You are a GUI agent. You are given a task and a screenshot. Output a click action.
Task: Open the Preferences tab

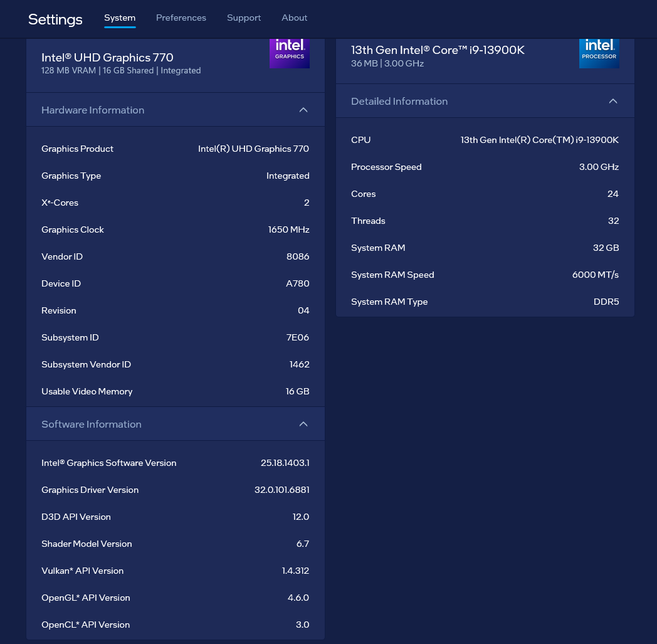(181, 18)
